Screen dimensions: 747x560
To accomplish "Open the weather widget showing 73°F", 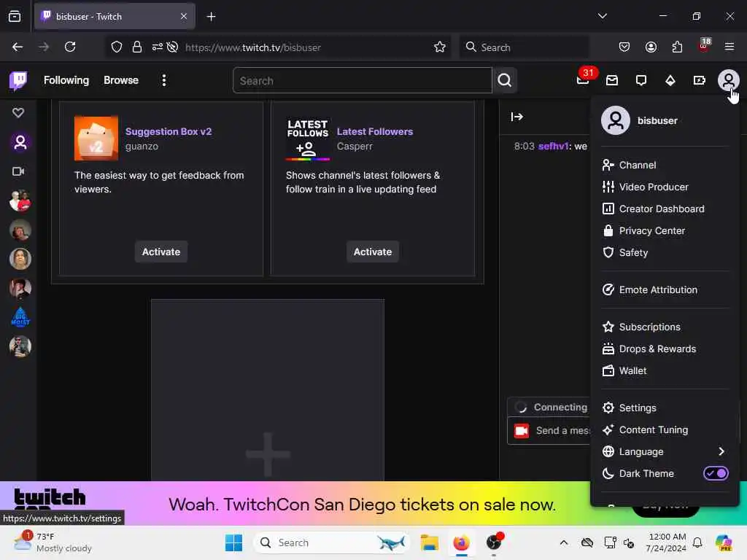I will [x=53, y=542].
